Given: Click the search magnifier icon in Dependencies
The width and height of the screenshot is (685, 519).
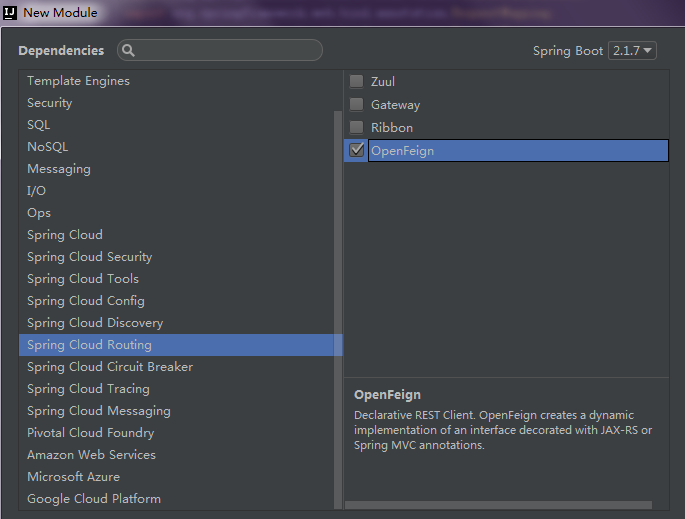Looking at the screenshot, I should pos(128,50).
